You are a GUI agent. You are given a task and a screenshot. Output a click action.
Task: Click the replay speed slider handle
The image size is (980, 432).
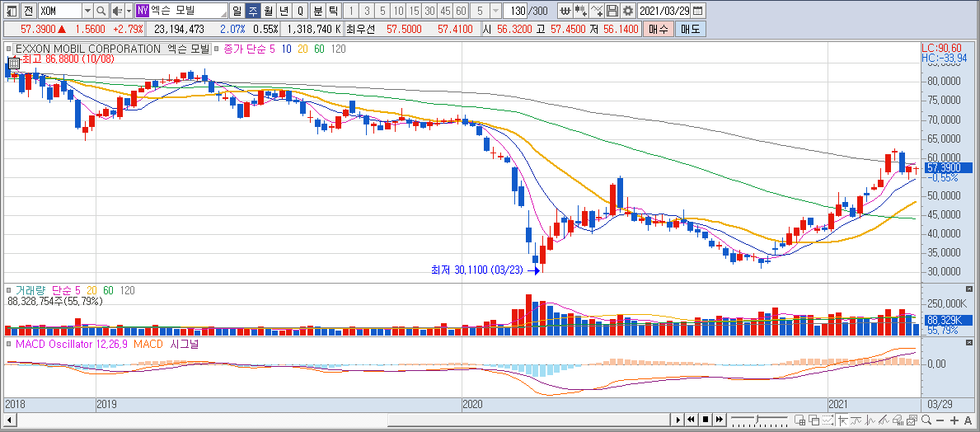click(x=757, y=419)
